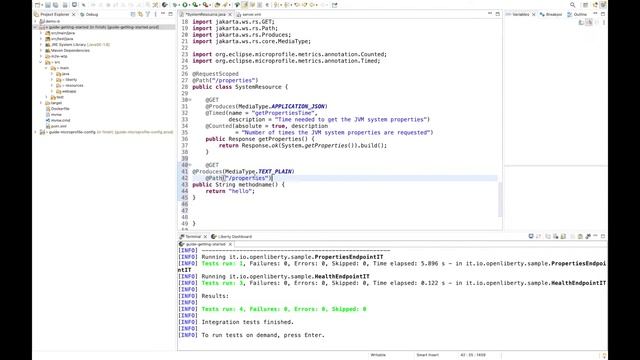Switch to the Outline view tab

point(577,14)
